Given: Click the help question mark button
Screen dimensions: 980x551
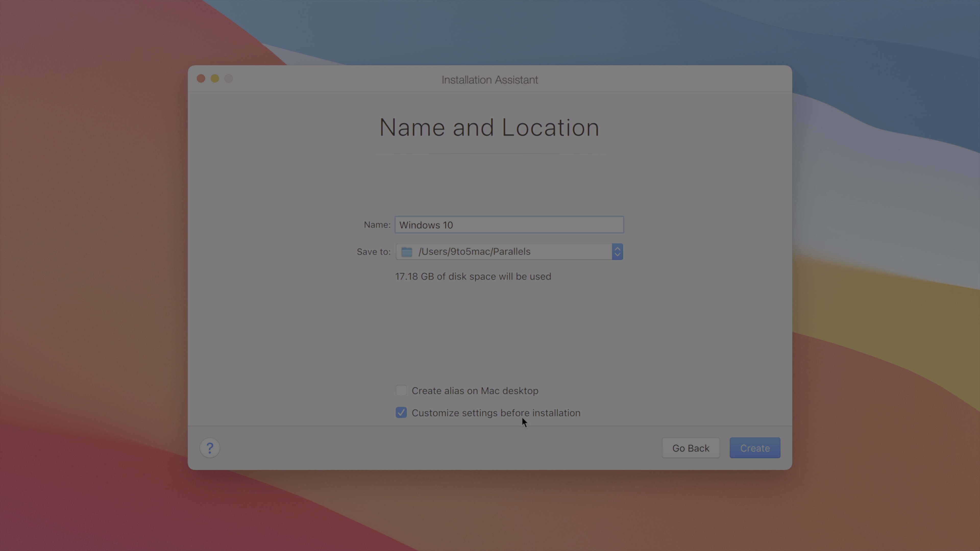Looking at the screenshot, I should point(210,448).
